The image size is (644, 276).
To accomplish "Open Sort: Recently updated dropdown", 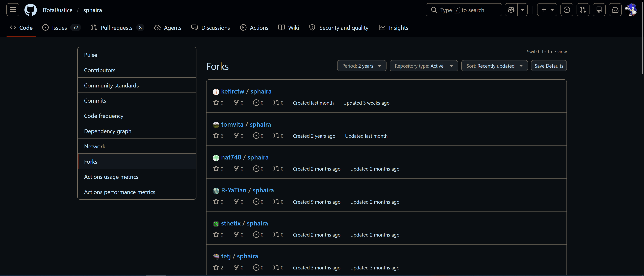I will click(495, 66).
